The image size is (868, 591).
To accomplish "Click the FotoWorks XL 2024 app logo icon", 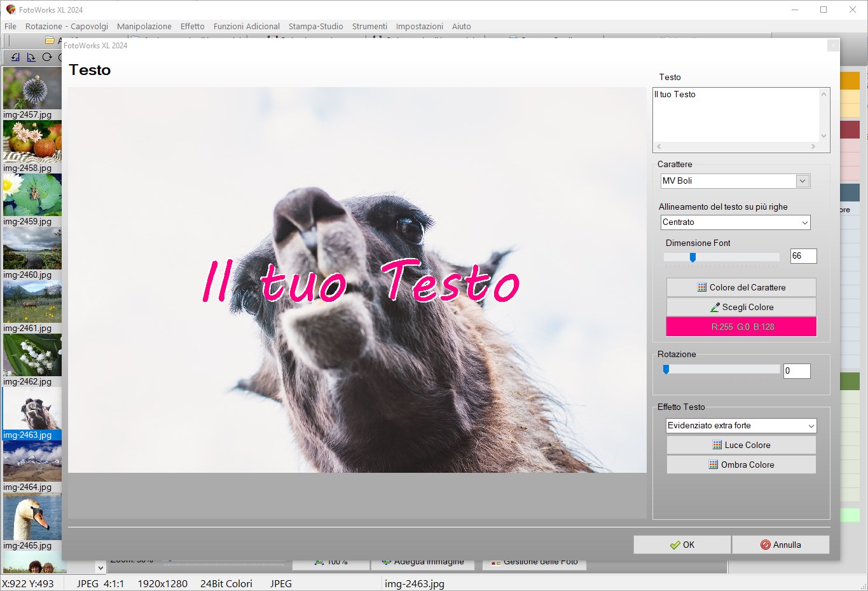I will point(10,10).
